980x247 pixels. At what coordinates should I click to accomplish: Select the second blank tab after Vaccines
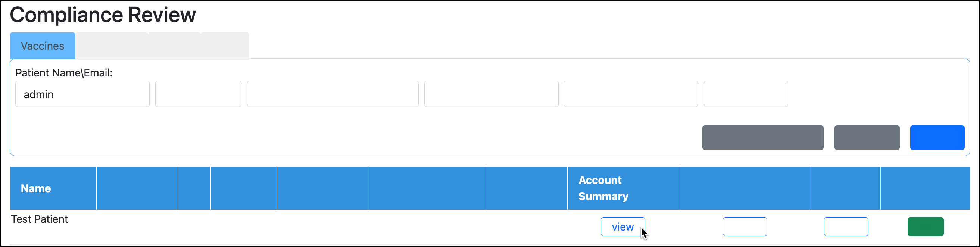(173, 46)
